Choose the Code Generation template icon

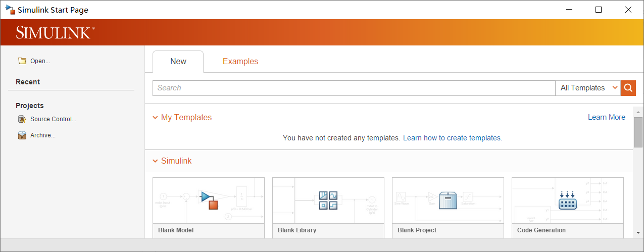tap(568, 200)
